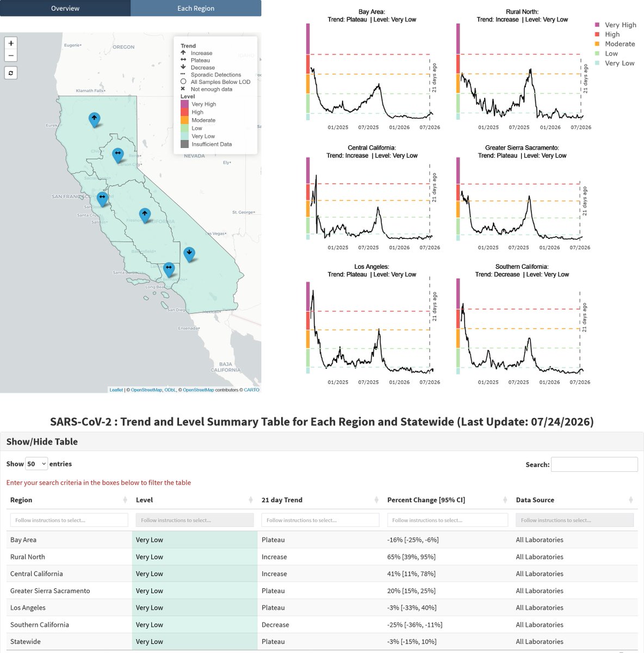Switch to the Overview tab
644x653 pixels.
65,8
